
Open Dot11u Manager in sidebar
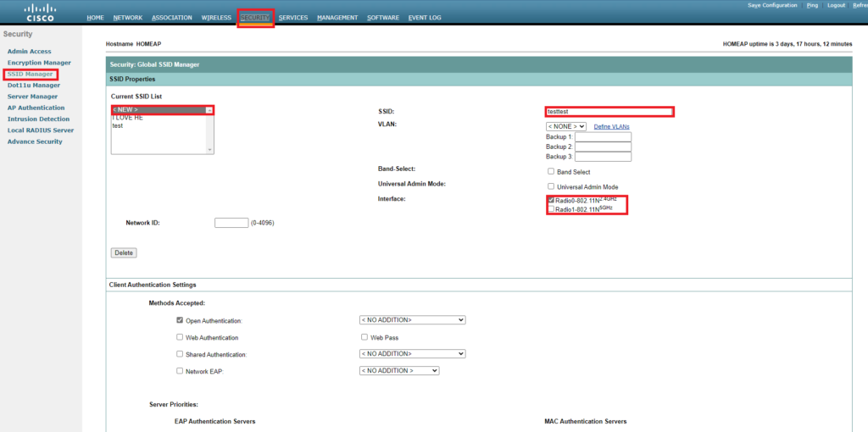click(x=34, y=86)
